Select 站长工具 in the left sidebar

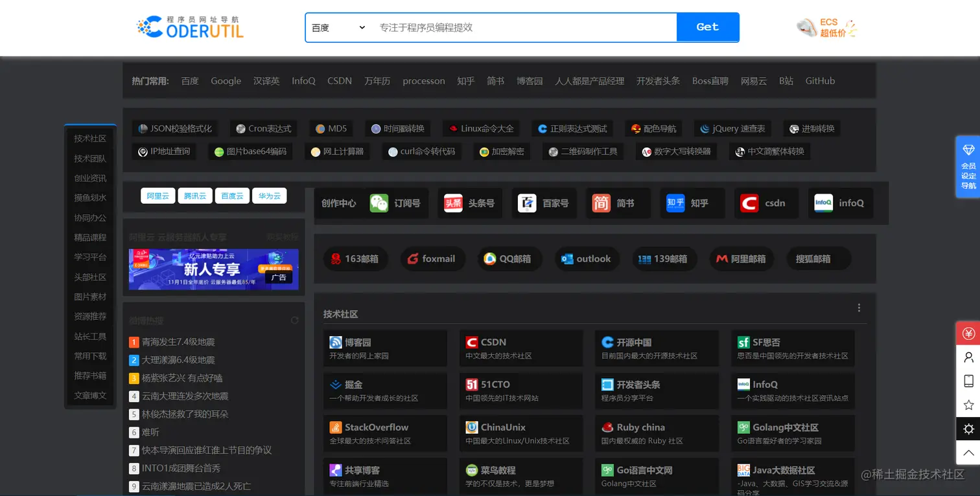coord(90,336)
